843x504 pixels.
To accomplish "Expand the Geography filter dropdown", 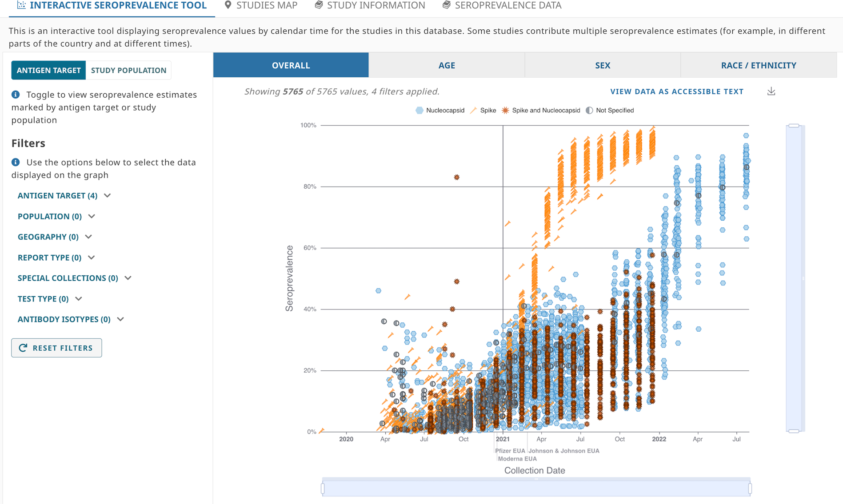I will pyautogui.click(x=55, y=237).
